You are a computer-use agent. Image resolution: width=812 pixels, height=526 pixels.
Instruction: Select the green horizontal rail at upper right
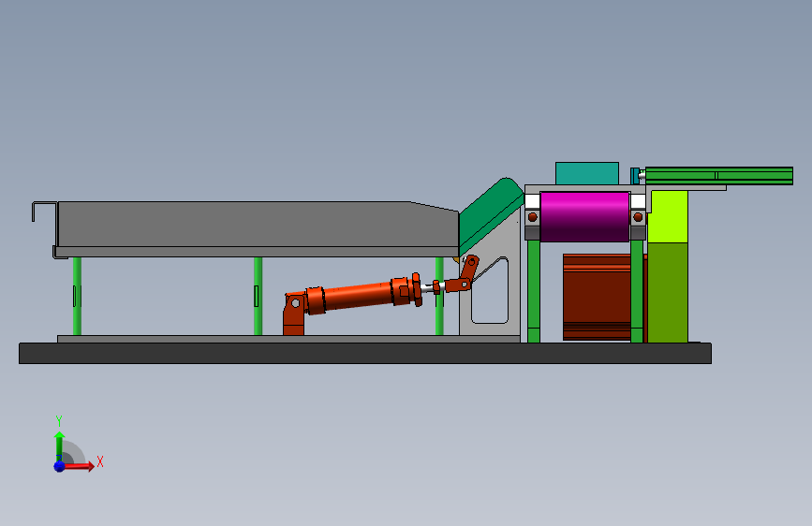coord(718,176)
